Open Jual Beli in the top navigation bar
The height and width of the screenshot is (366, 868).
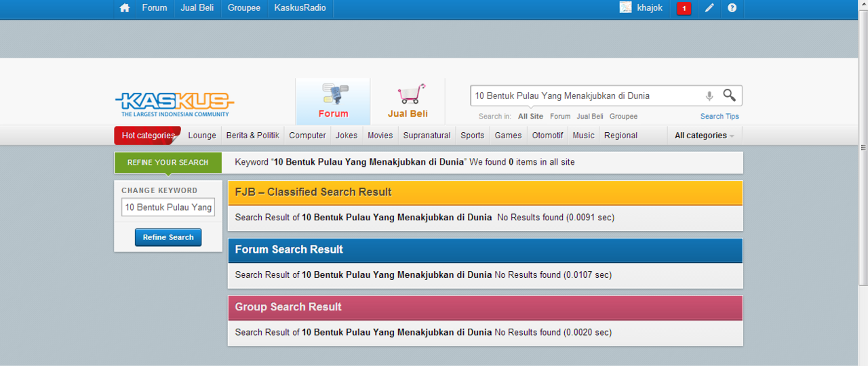[197, 8]
